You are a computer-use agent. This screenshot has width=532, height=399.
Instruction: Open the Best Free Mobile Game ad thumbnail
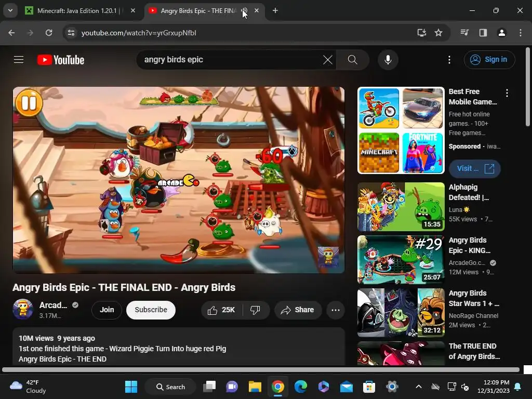pos(401,130)
